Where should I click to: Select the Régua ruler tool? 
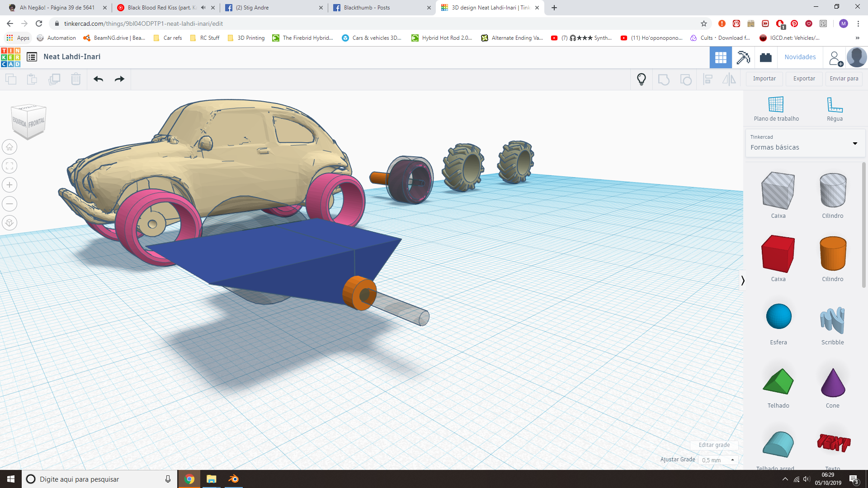coord(835,109)
